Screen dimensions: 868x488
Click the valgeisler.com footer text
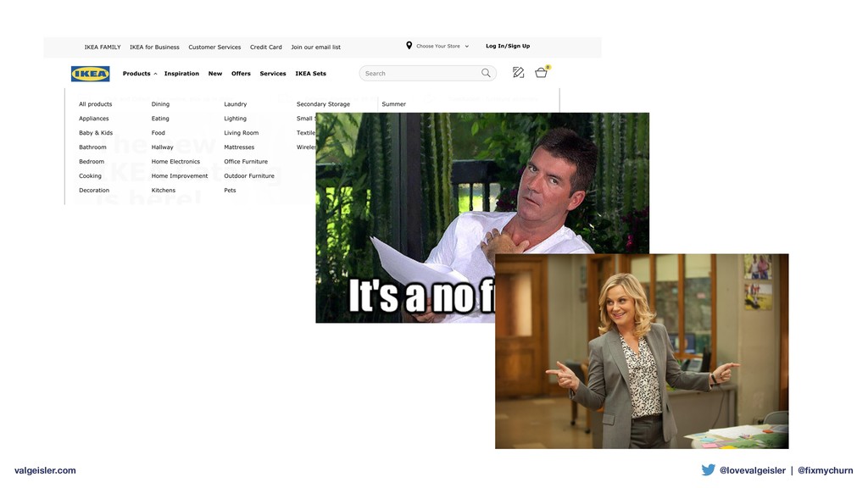45,471
